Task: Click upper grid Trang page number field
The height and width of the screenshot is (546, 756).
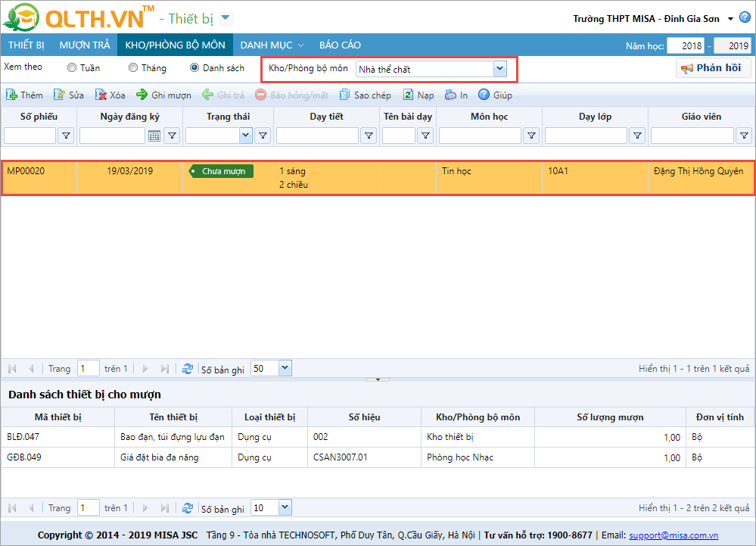Action: click(89, 369)
